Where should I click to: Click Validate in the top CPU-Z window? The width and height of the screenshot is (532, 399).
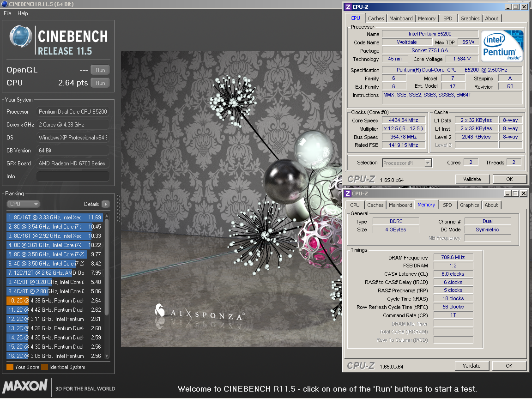pyautogui.click(x=472, y=179)
